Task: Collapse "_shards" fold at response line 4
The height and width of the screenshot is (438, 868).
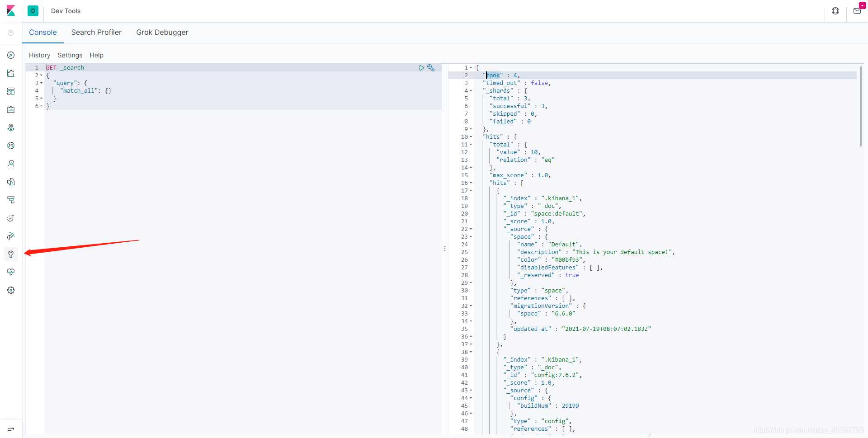Action: [471, 91]
